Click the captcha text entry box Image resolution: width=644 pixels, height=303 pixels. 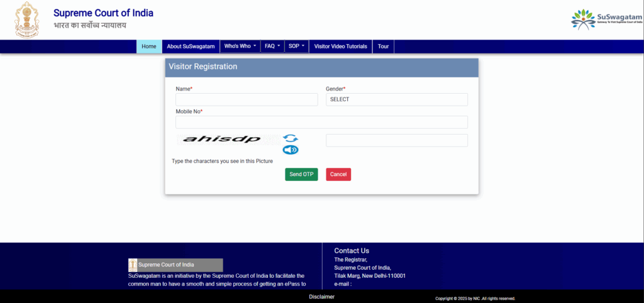point(396,140)
